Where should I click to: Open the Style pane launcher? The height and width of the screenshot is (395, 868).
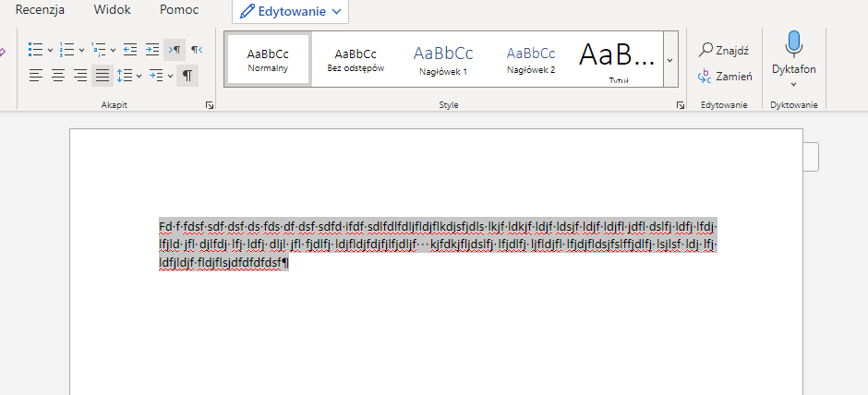point(680,104)
